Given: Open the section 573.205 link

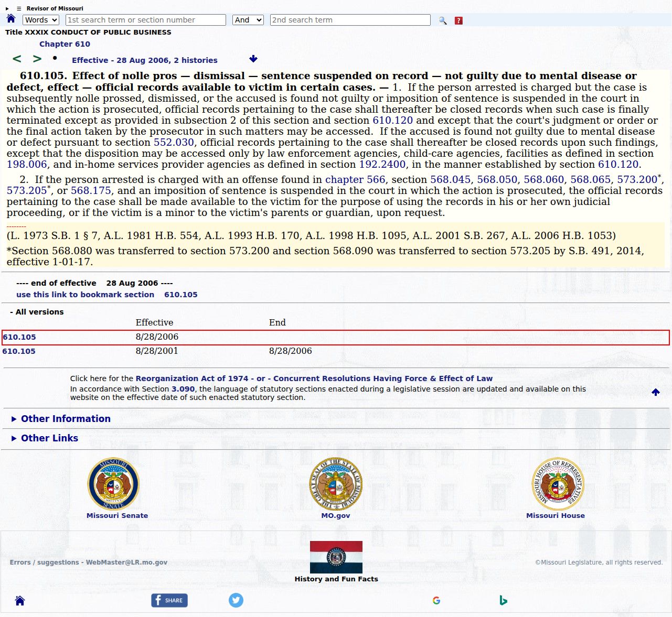Looking at the screenshot, I should [27, 191].
